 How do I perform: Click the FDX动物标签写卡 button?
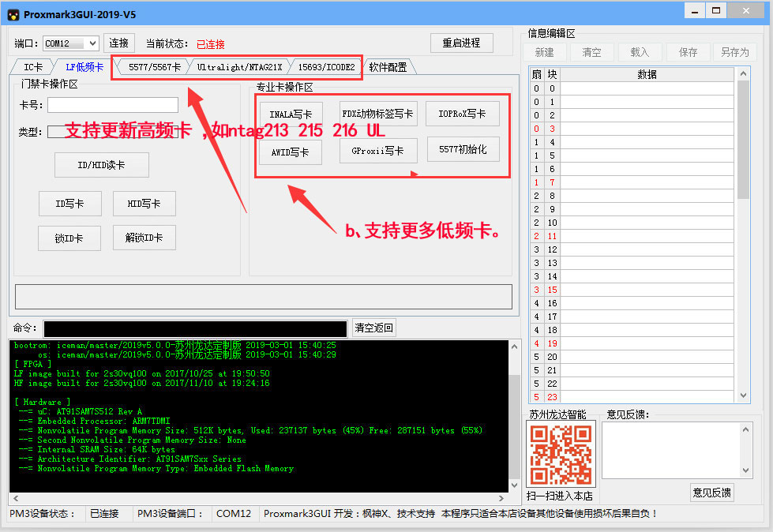(377, 114)
